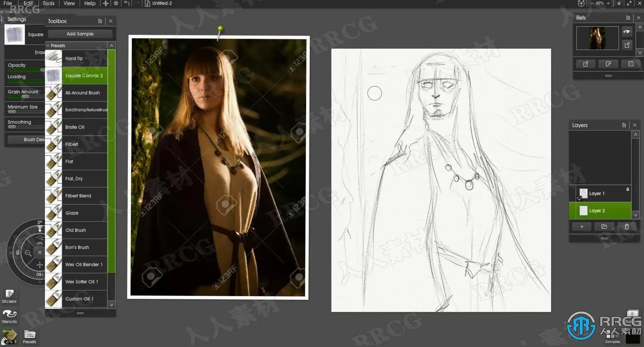Click the pinned reference photo on canvas

(x=218, y=167)
